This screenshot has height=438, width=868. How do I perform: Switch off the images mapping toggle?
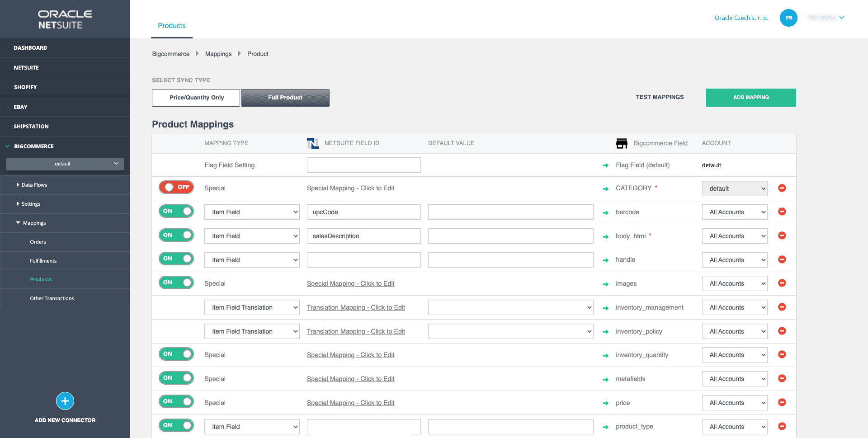pos(176,283)
